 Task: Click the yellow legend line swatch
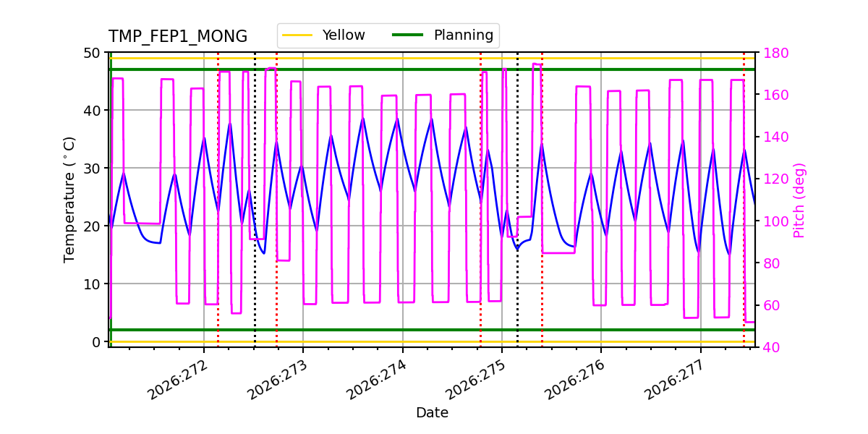point(297,35)
